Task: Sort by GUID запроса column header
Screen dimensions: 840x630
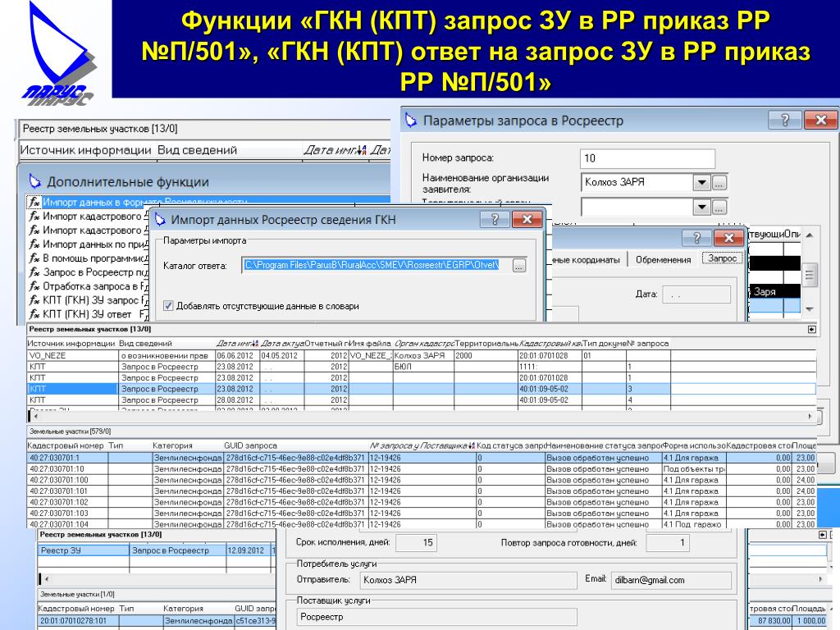Action: coord(295,445)
